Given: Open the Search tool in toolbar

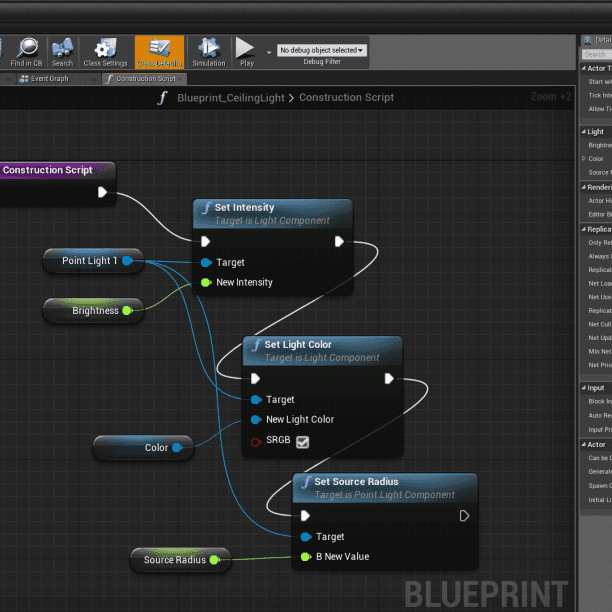Looking at the screenshot, I should (x=62, y=52).
